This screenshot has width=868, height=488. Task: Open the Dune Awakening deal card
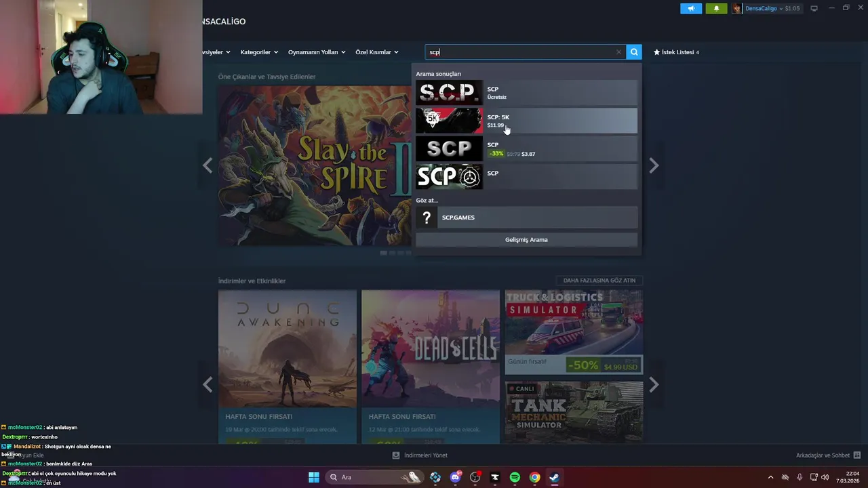[x=288, y=367]
